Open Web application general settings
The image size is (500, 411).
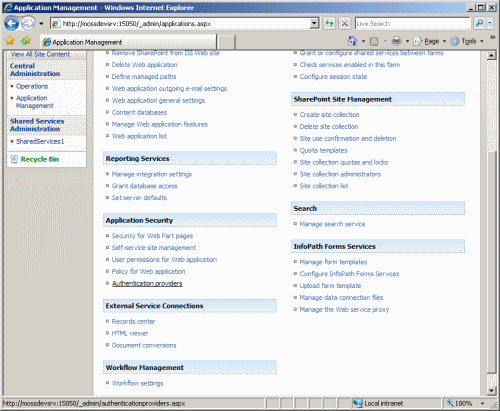pyautogui.click(x=158, y=101)
